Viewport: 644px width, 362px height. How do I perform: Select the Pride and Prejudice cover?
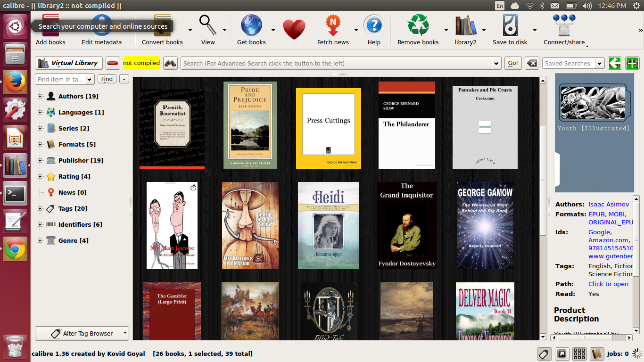[250, 125]
